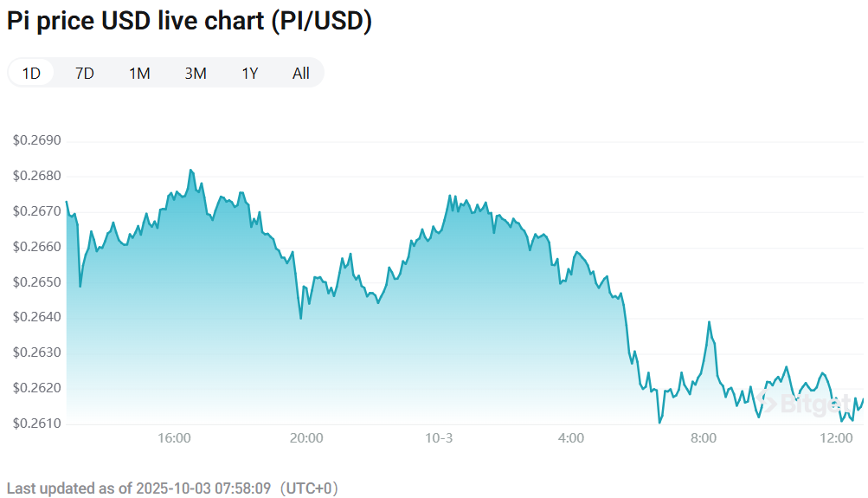Click the chart's highest peak above $0.2680

click(190, 170)
